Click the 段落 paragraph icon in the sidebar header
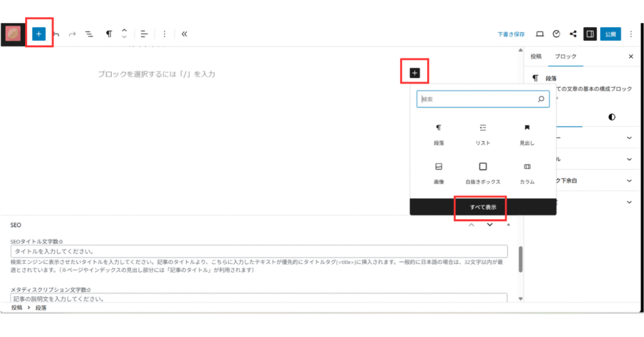This screenshot has height=337, width=644. coord(535,78)
